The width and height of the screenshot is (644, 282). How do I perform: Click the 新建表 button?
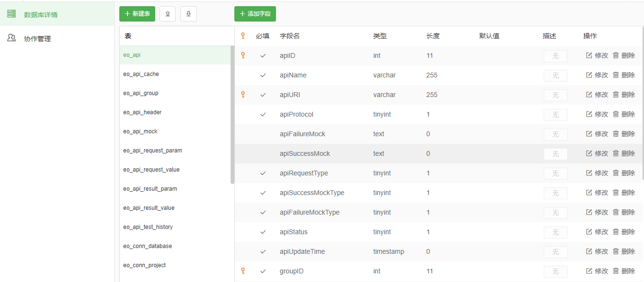(x=137, y=14)
